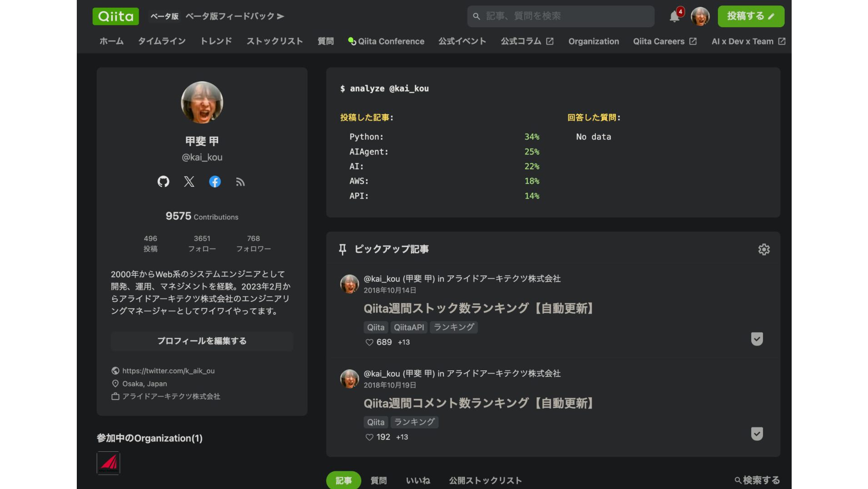Go to 質問 in top navigation
The height and width of the screenshot is (489, 868).
(325, 41)
